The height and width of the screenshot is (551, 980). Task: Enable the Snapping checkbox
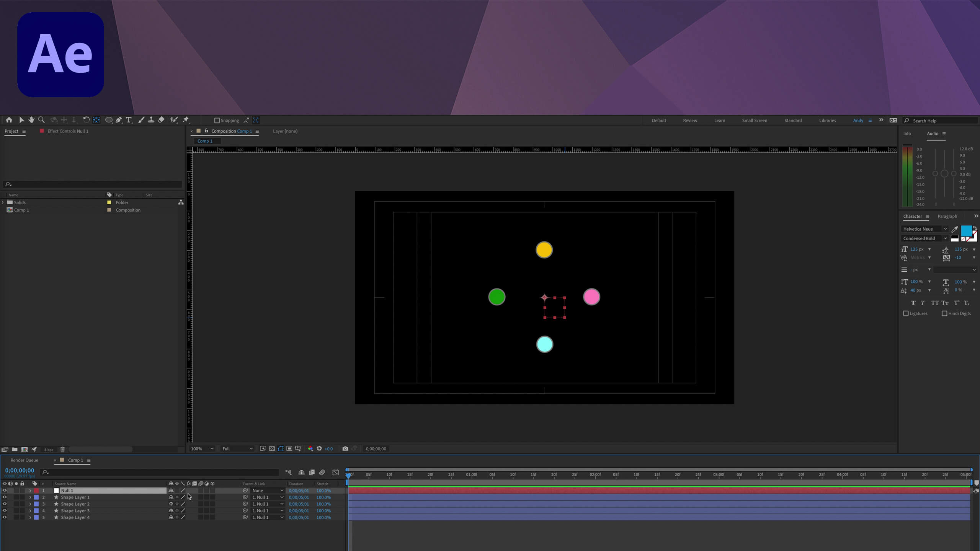(217, 120)
